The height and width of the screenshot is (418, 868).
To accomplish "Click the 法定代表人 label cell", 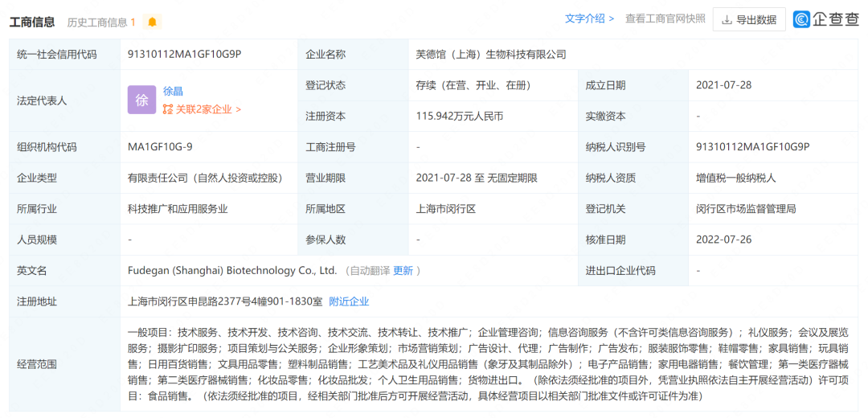I will pyautogui.click(x=64, y=100).
